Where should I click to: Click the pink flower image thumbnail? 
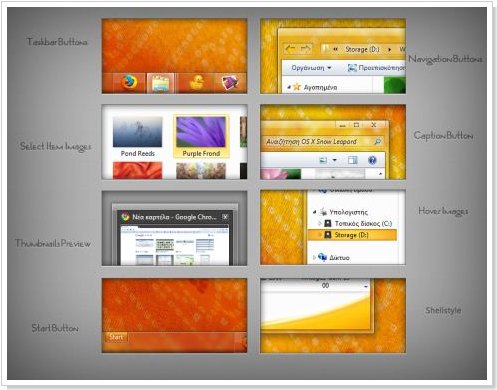click(281, 174)
